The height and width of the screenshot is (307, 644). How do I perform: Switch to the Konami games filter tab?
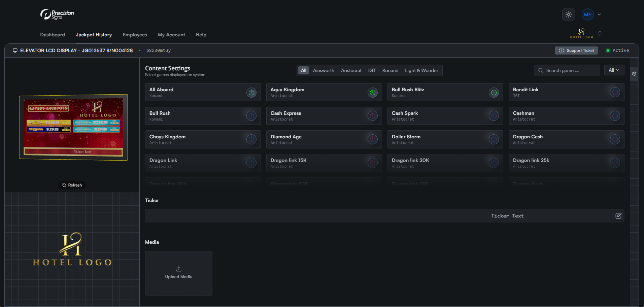[390, 70]
